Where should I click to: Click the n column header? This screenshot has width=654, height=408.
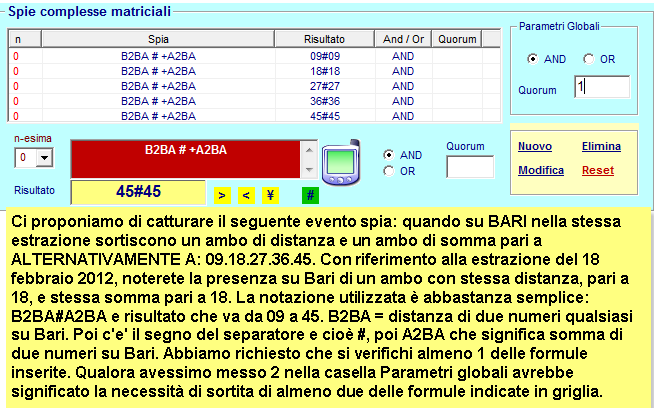click(x=25, y=39)
